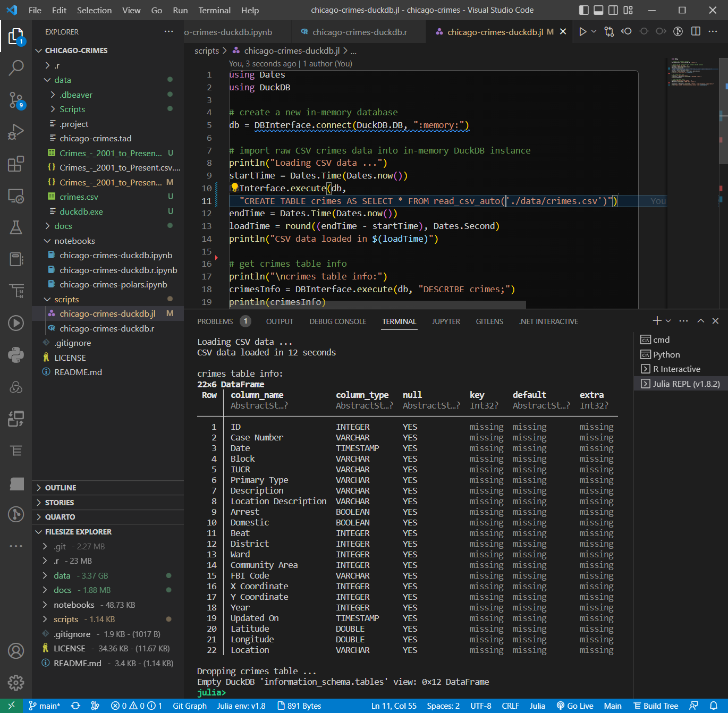Open chicago-crimes-polars.ipynb file
Screen dimensions: 728x713
(x=113, y=284)
